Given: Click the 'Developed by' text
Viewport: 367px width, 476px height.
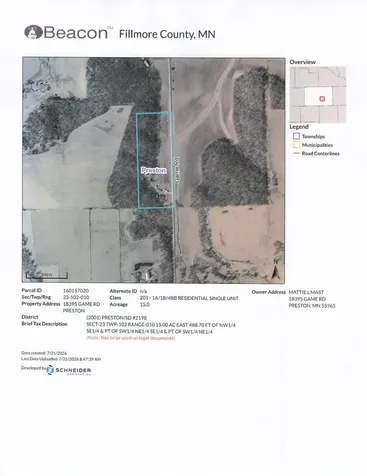Looking at the screenshot, I should point(33,368).
